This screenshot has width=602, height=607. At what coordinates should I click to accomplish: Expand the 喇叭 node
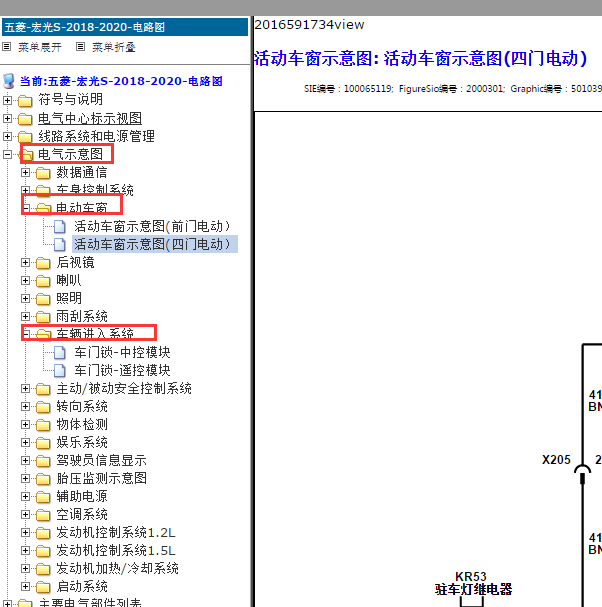(x=25, y=280)
